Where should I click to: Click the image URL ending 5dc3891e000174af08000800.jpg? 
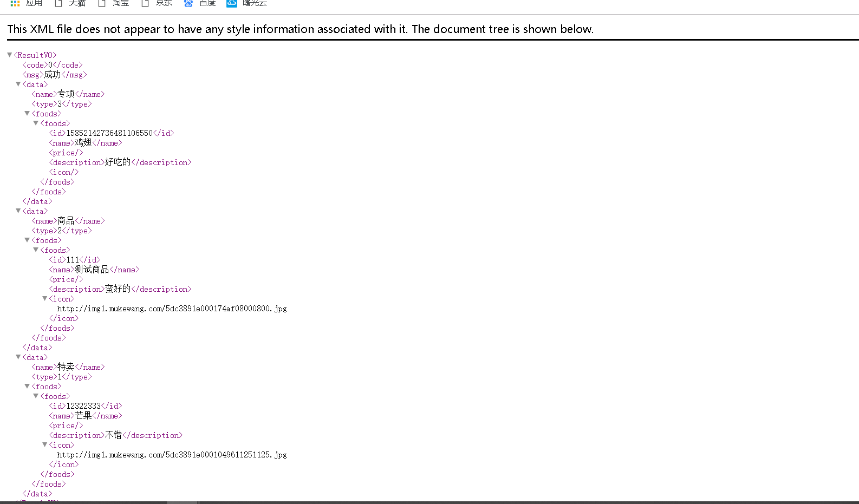tap(172, 309)
